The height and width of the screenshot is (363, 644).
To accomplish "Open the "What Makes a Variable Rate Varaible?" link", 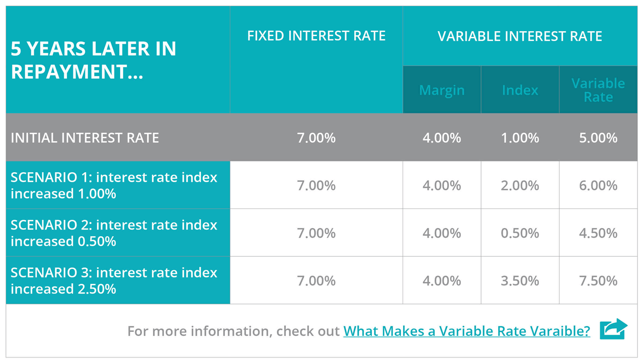I will click(x=466, y=331).
